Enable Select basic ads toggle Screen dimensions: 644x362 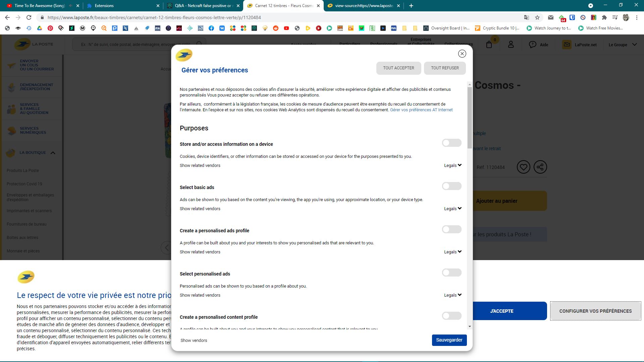pos(451,186)
